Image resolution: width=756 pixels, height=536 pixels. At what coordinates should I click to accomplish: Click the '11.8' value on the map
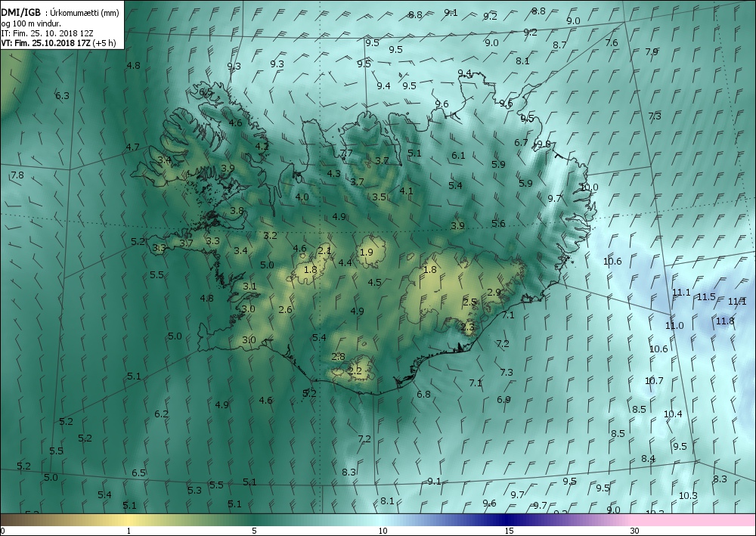click(x=725, y=321)
